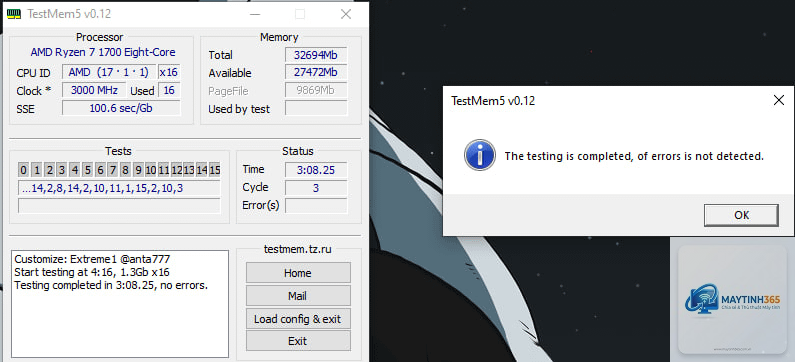Select test number 2 box
Image resolution: width=795 pixels, height=362 pixels.
pos(49,169)
